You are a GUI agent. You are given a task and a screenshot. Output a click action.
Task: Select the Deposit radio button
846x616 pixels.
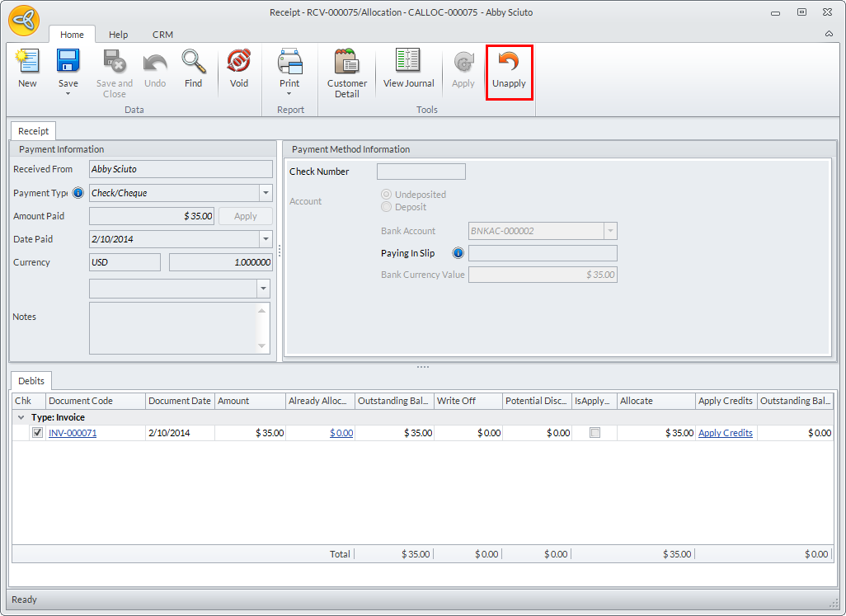387,207
